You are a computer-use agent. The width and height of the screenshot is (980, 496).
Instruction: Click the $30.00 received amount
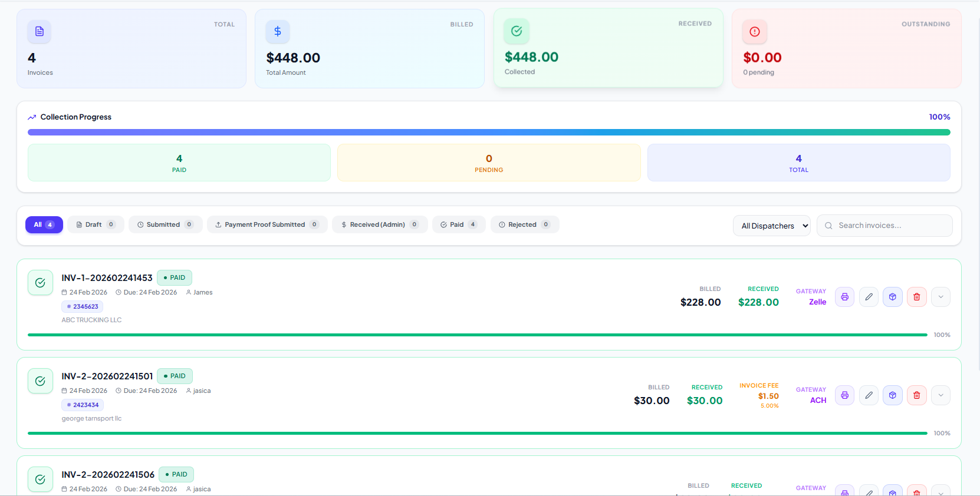pos(705,401)
